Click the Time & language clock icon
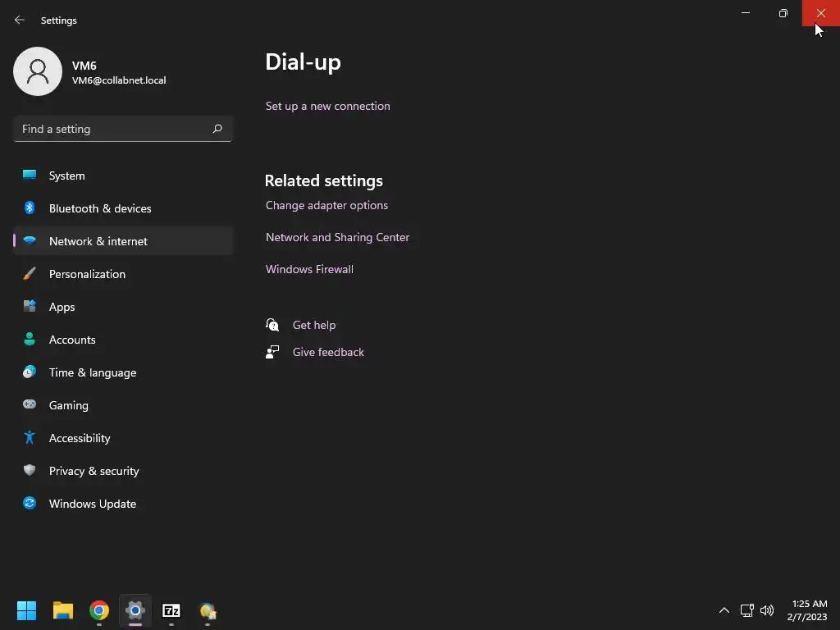 [30, 372]
